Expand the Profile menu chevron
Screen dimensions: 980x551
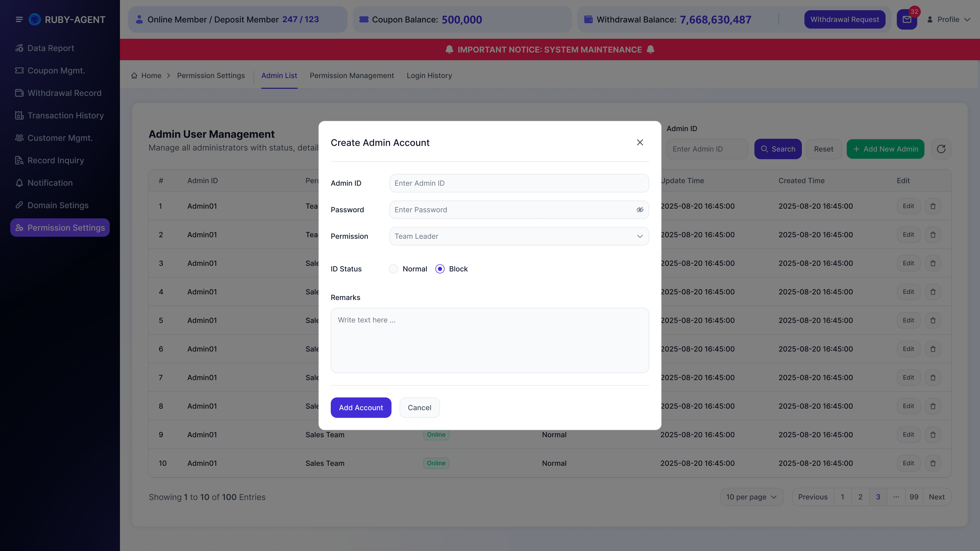tap(967, 19)
